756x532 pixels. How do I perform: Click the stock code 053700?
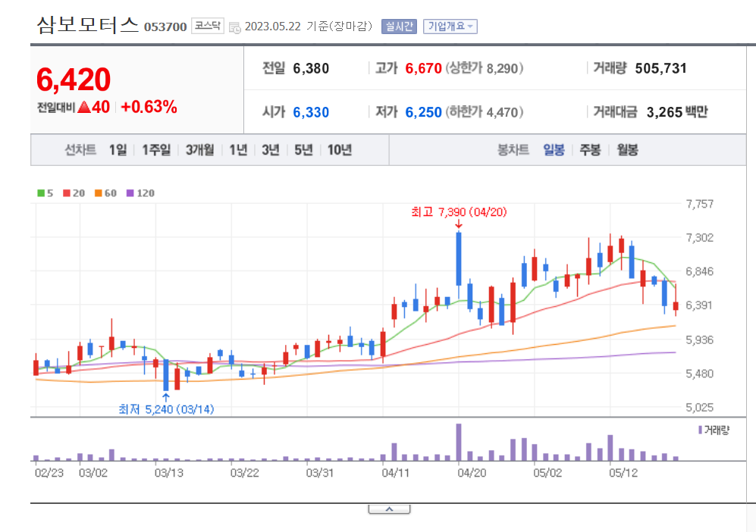point(165,27)
